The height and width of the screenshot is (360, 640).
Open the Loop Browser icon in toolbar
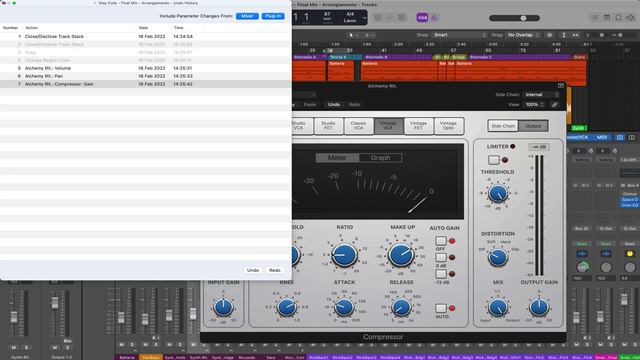click(619, 18)
